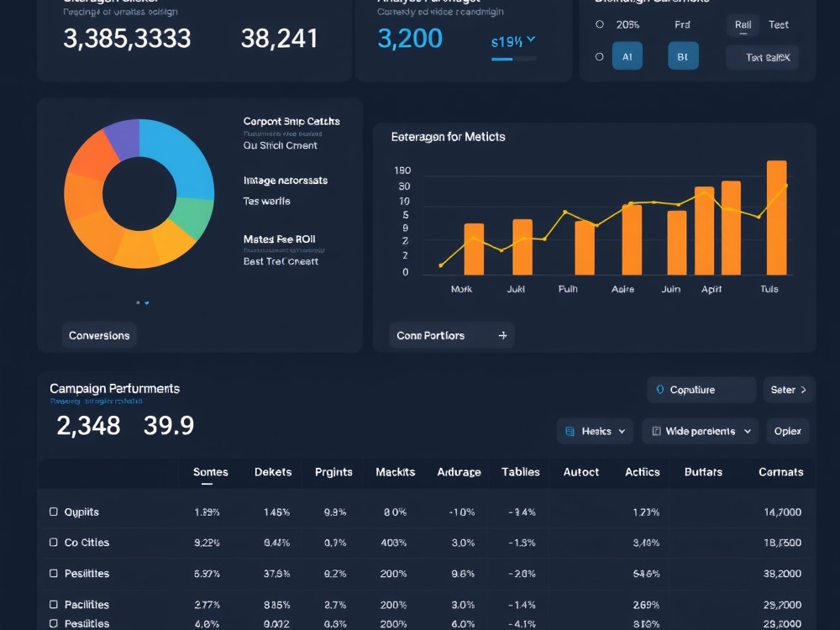Image resolution: width=840 pixels, height=630 pixels.
Task: Click the Coputiure search icon
Action: (660, 390)
